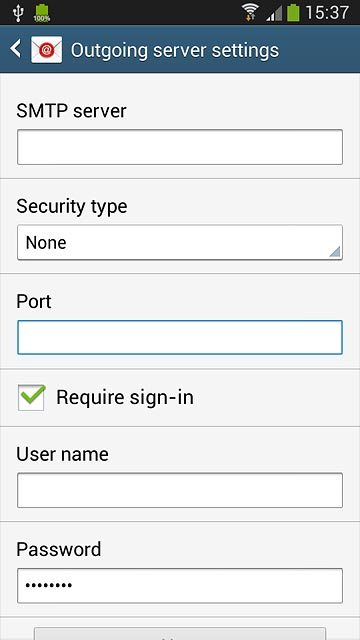Tap the battery level icon near clock
The width and height of the screenshot is (360, 640).
click(293, 12)
